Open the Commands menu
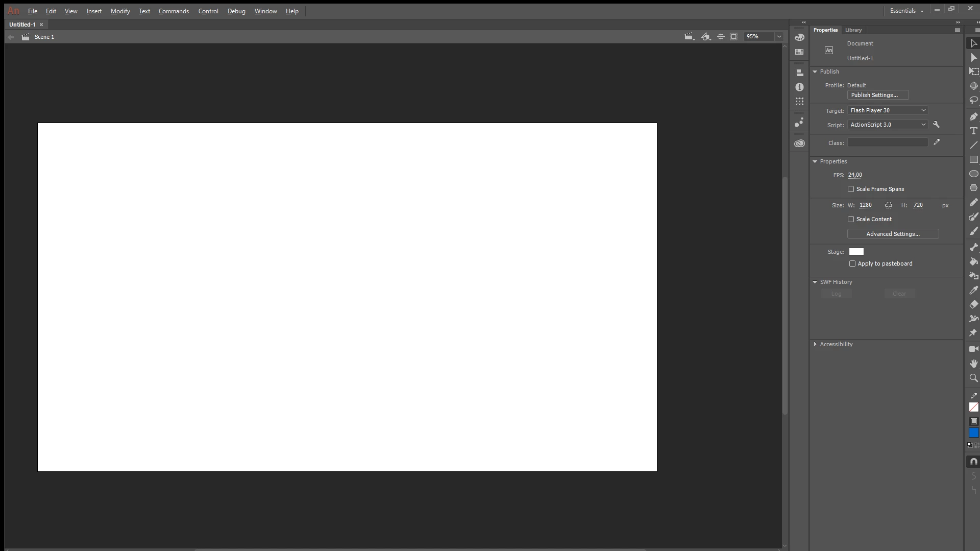 pyautogui.click(x=174, y=11)
